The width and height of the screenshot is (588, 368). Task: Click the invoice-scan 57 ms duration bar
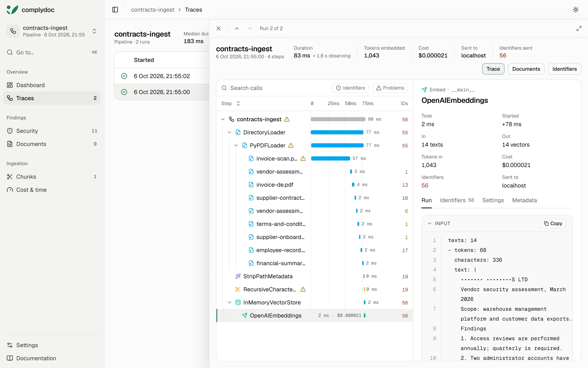(331, 158)
